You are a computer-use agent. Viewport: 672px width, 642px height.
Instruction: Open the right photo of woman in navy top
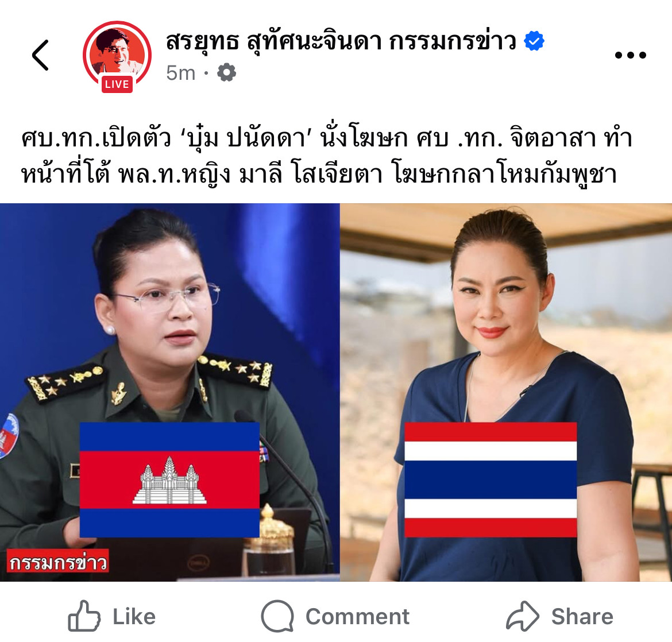click(x=505, y=392)
